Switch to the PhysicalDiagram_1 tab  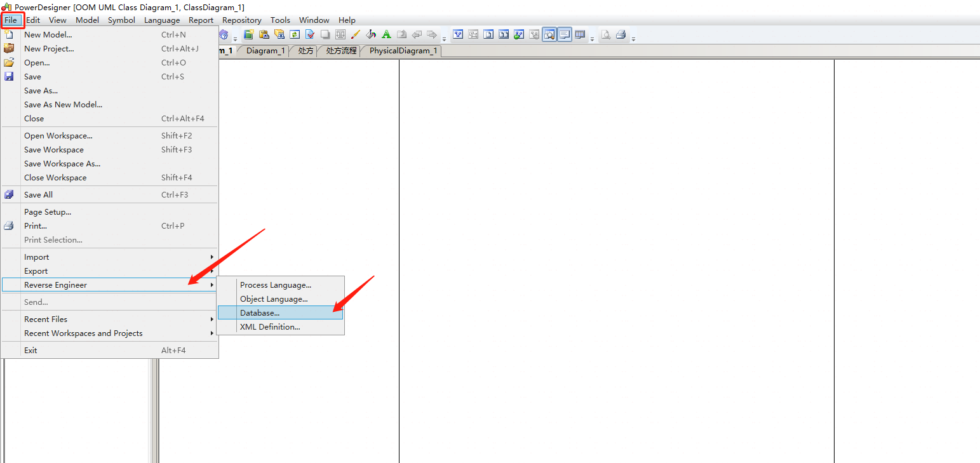[x=403, y=51]
